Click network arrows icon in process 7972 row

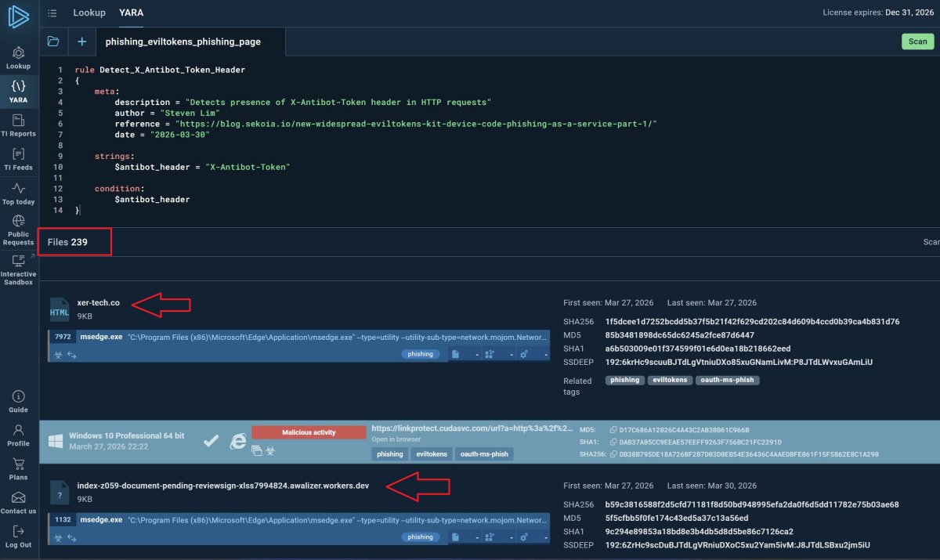71,354
